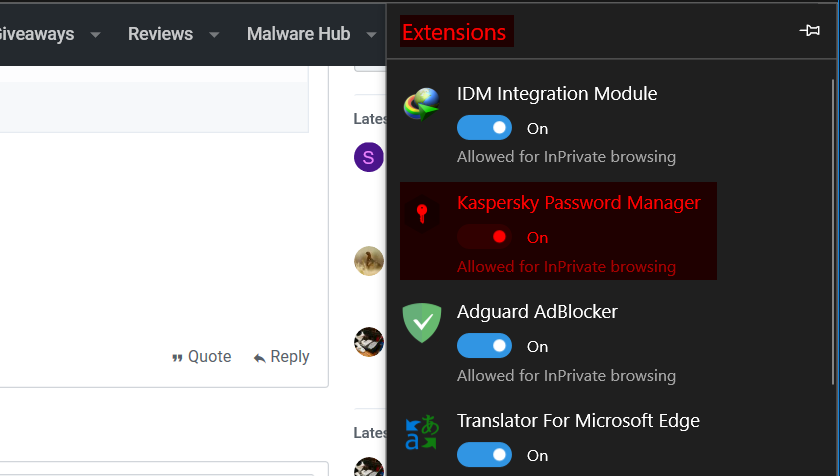Click the Kaspersky Password Manager key icon
Image resolution: width=840 pixels, height=476 pixels.
(x=422, y=213)
